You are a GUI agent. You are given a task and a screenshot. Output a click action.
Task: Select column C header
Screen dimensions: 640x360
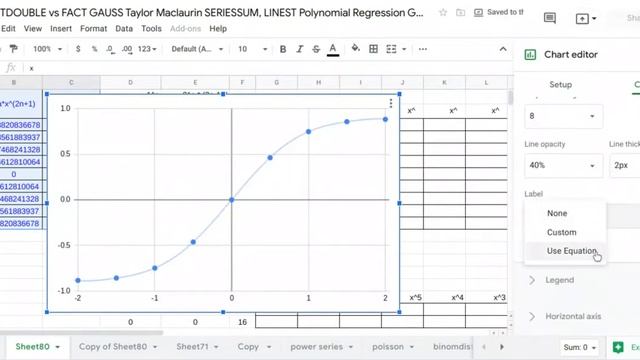(x=71, y=82)
